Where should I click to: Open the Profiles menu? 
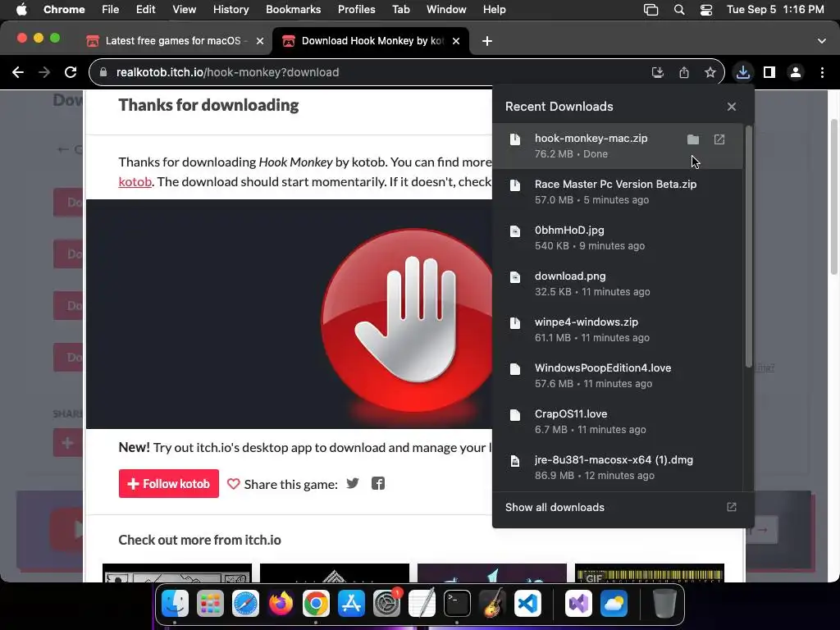[x=356, y=10]
